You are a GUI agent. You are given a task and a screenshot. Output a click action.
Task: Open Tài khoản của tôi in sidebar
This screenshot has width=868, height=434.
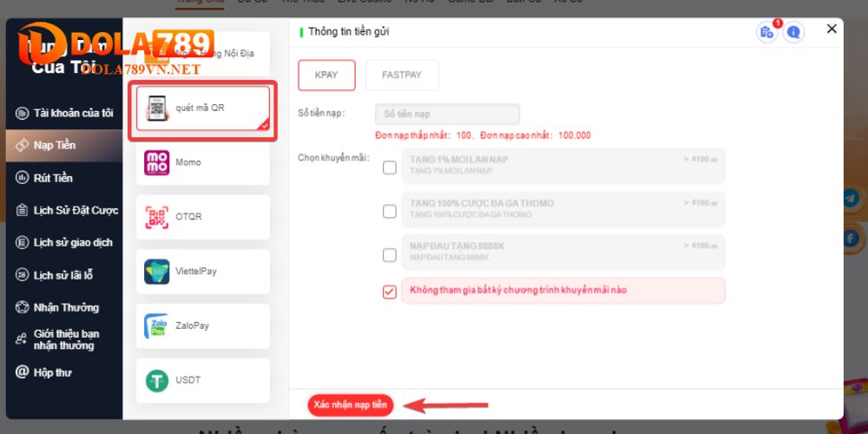coord(64,113)
